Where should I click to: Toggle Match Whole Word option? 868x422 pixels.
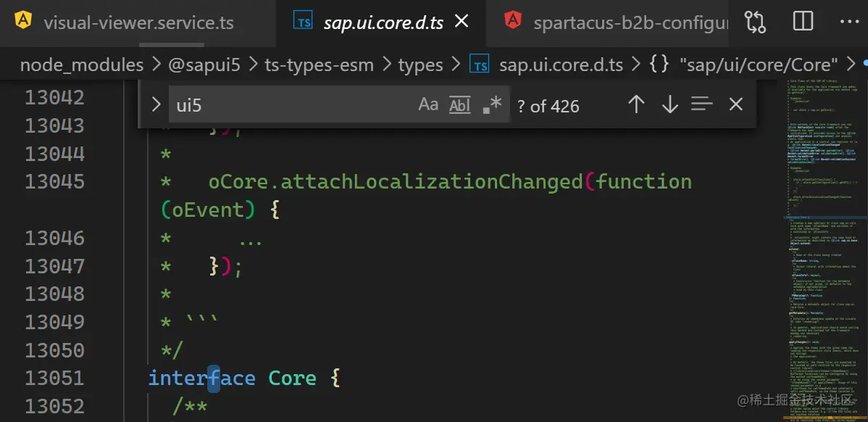point(459,104)
